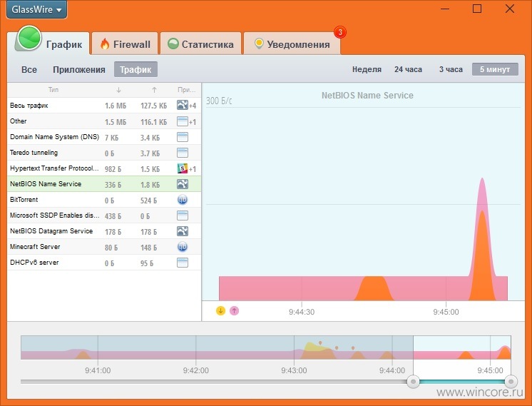532x406 pixels.
Task: Click the teal selected range of timeline slider
Action: 462,382
